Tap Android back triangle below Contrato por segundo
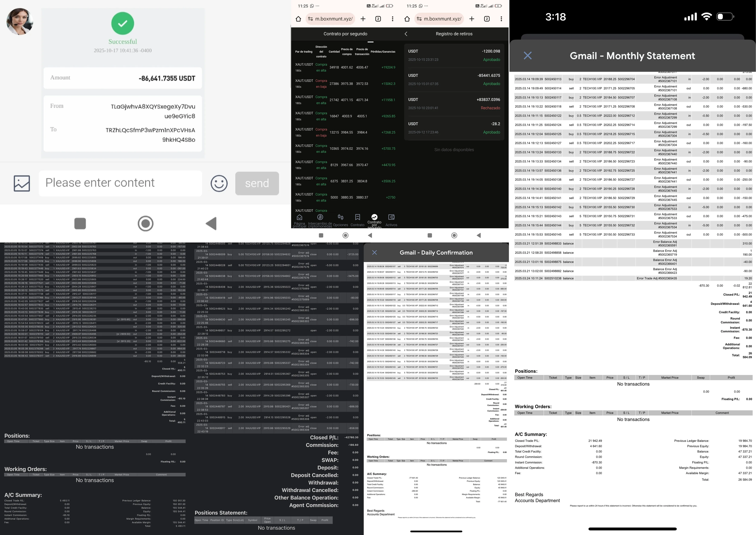 [370, 235]
